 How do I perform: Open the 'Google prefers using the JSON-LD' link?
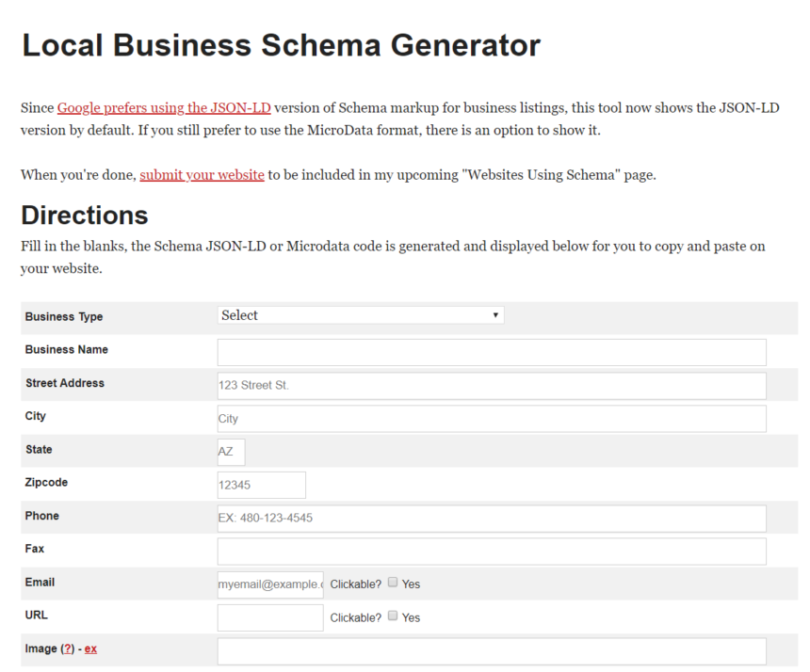(164, 107)
